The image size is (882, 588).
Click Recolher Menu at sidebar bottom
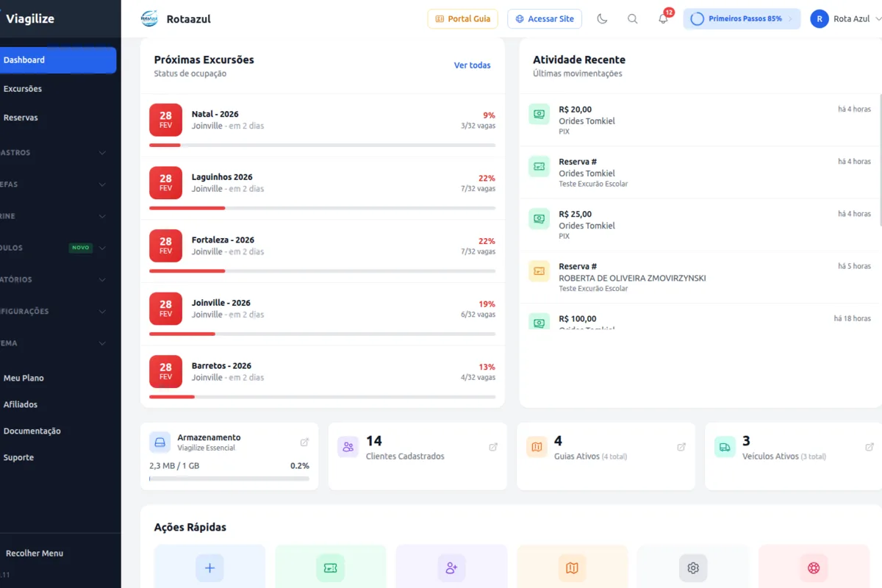[35, 553]
